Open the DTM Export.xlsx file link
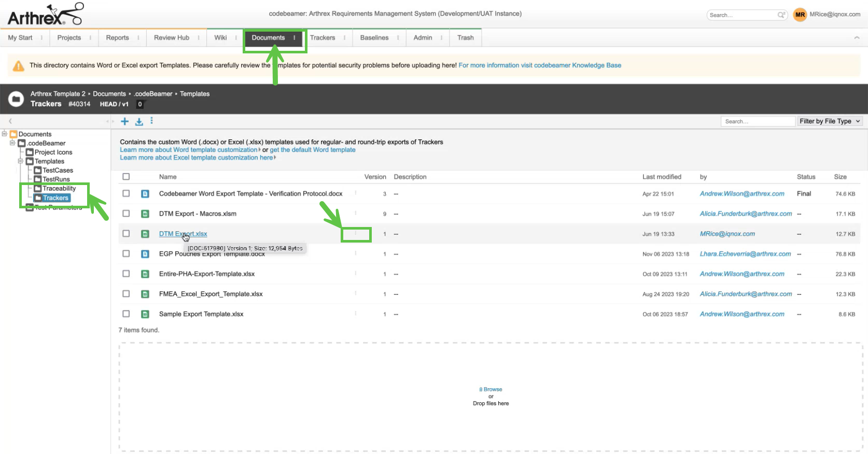 [183, 234]
